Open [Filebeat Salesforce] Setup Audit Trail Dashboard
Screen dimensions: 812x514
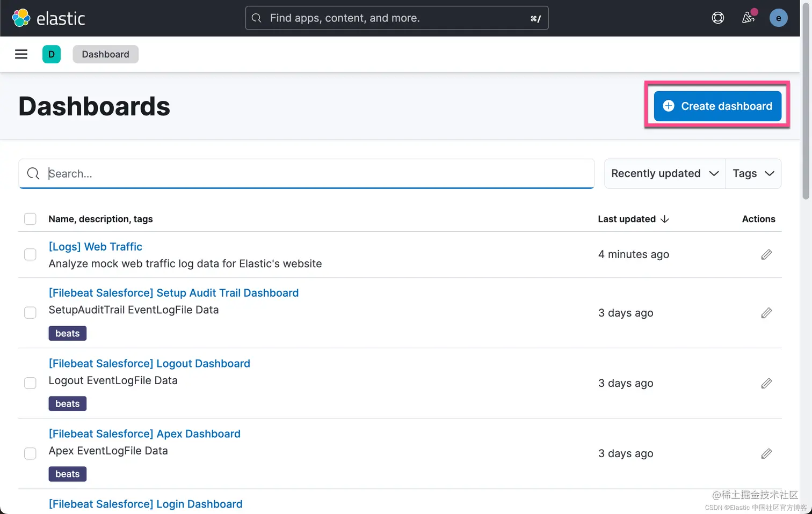[x=173, y=293]
